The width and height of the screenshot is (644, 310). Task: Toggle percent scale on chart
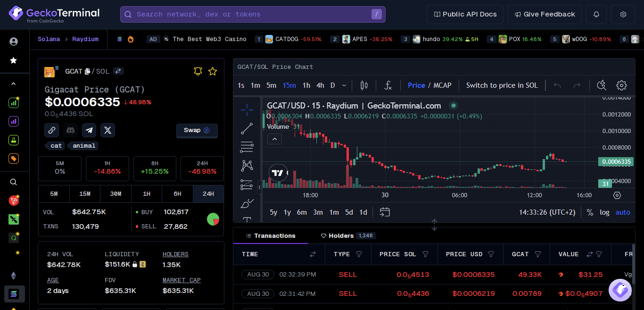click(590, 212)
